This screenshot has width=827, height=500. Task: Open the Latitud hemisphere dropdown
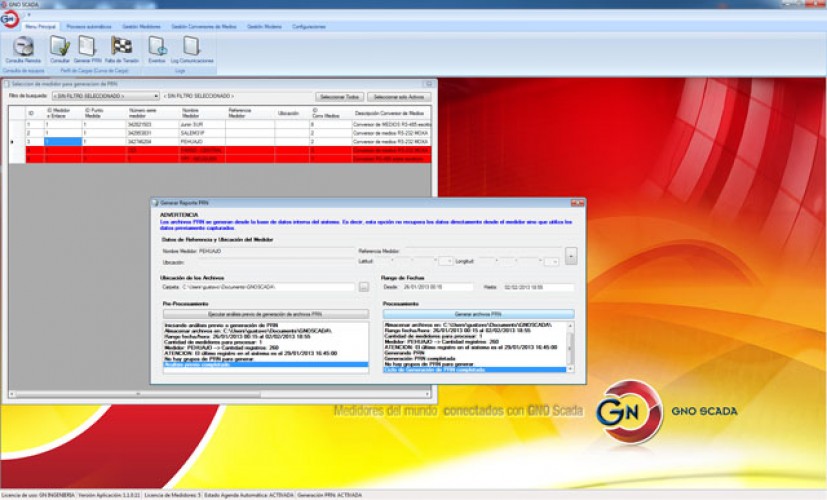(446, 261)
